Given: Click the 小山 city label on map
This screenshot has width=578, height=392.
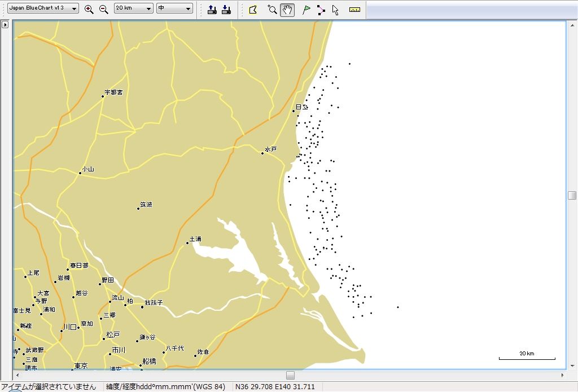Looking at the screenshot, I should point(88,169).
